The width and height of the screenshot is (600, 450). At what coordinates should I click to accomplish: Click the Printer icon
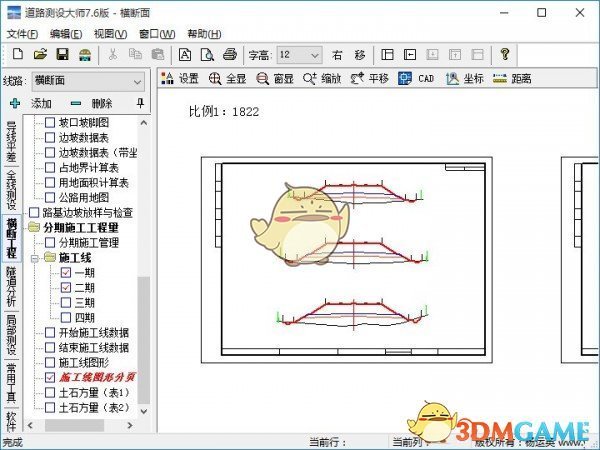[x=230, y=55]
